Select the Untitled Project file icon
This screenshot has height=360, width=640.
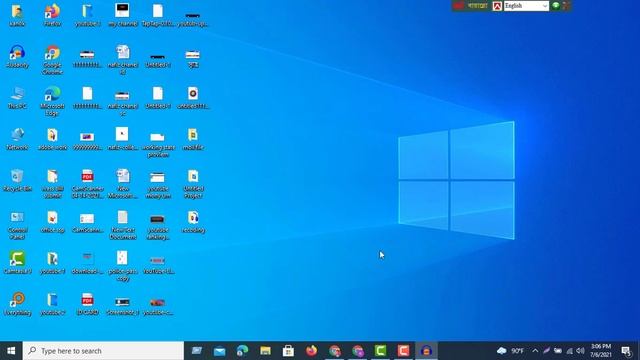click(x=193, y=184)
